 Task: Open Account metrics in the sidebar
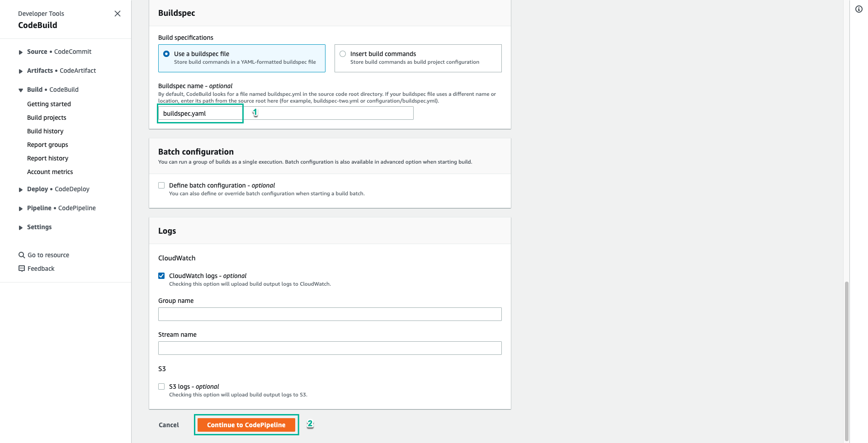pos(50,172)
